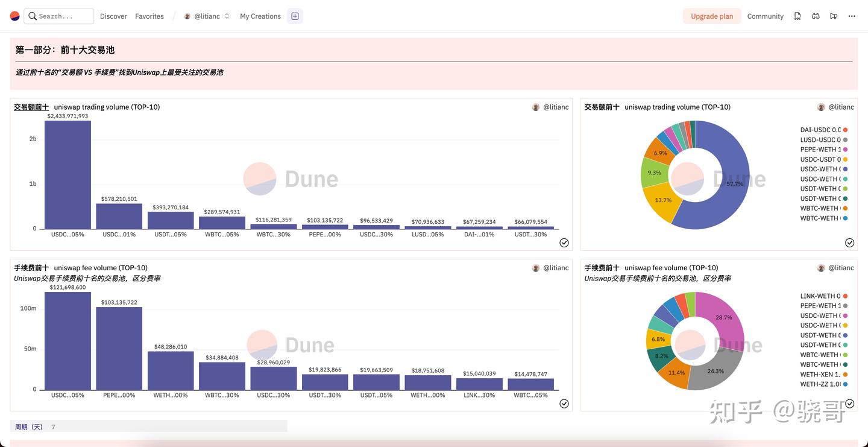This screenshot has width=868, height=447.
Task: Click the $70,936,633 value label
Action: pos(428,222)
